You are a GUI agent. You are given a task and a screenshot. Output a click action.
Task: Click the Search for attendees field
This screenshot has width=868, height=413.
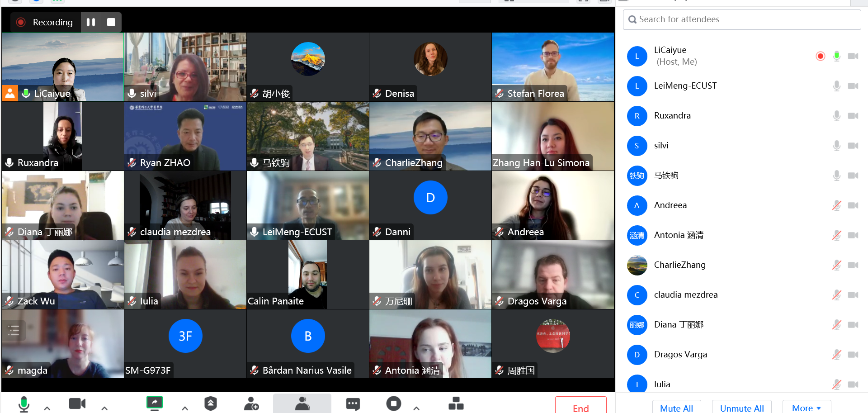(741, 19)
